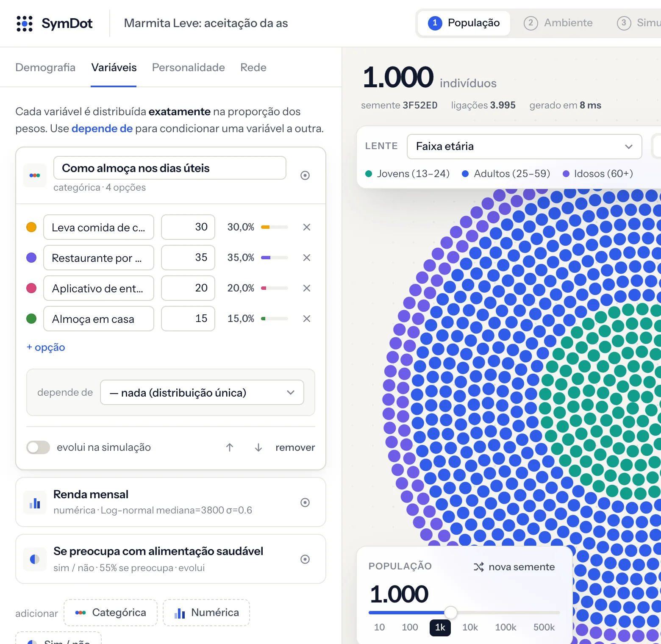Edit the weight field showing 30
The image size is (661, 644).
[x=188, y=227]
